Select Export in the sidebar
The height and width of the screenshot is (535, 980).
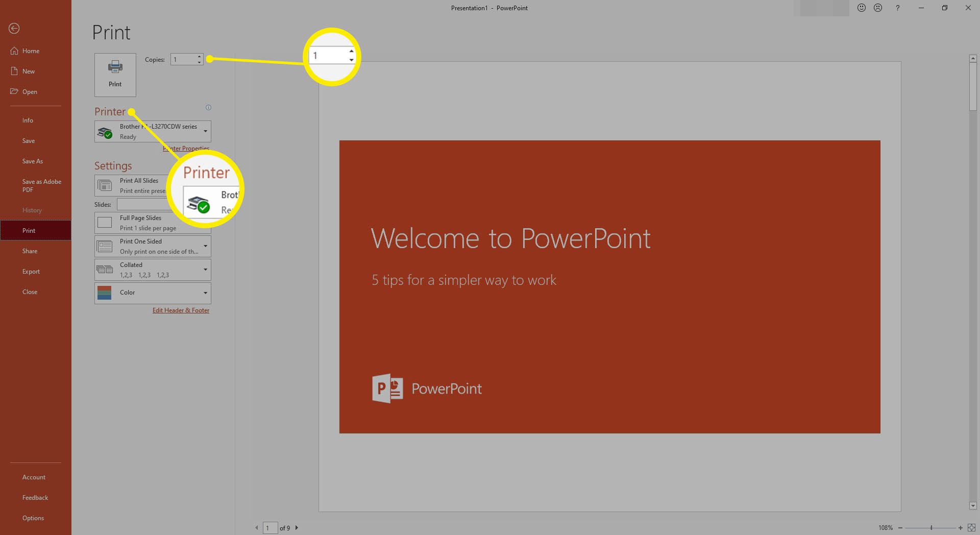[36, 272]
